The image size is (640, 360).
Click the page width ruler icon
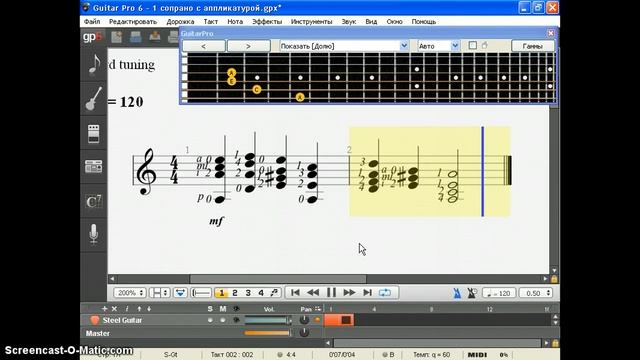click(x=201, y=293)
